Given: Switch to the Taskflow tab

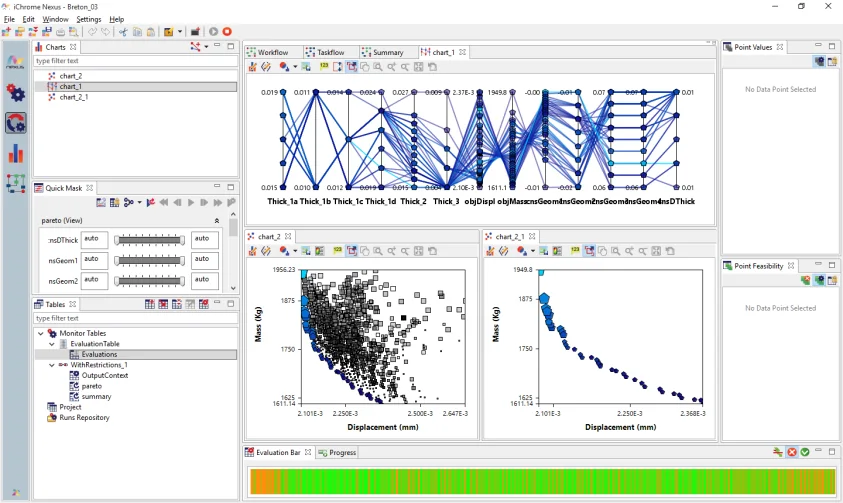Looking at the screenshot, I should (x=330, y=52).
